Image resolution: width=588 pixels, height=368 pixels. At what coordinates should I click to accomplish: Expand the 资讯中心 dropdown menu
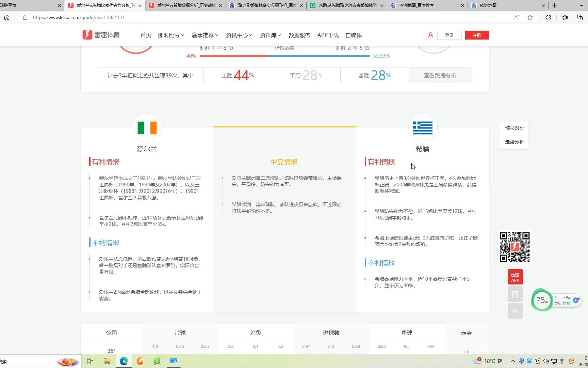point(239,35)
